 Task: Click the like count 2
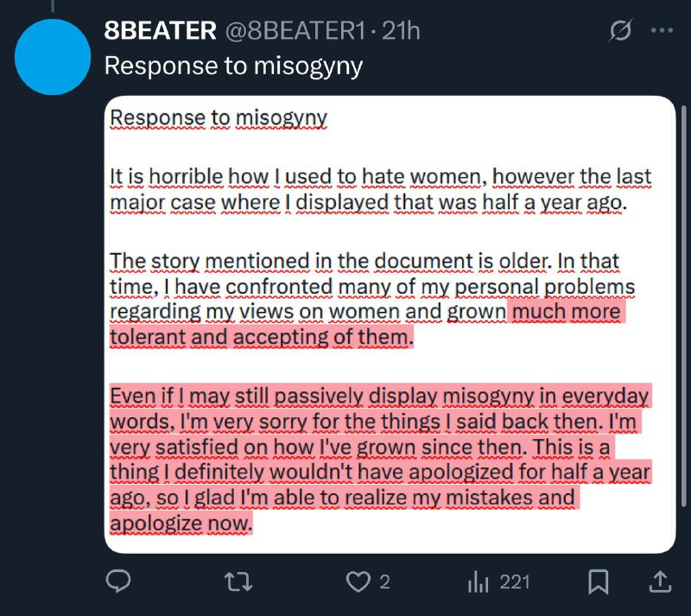(x=384, y=582)
